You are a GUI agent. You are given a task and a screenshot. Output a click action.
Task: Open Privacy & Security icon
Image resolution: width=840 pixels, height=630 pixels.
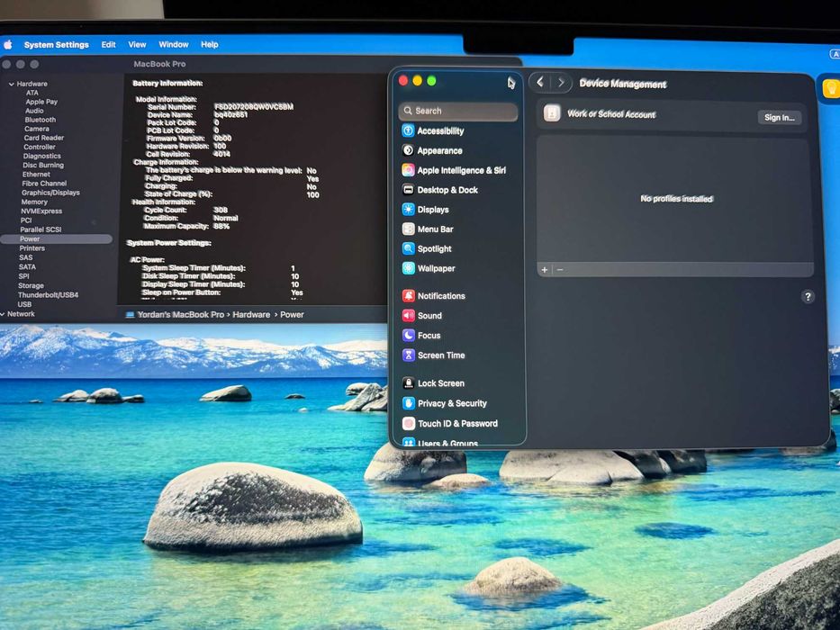pos(408,403)
